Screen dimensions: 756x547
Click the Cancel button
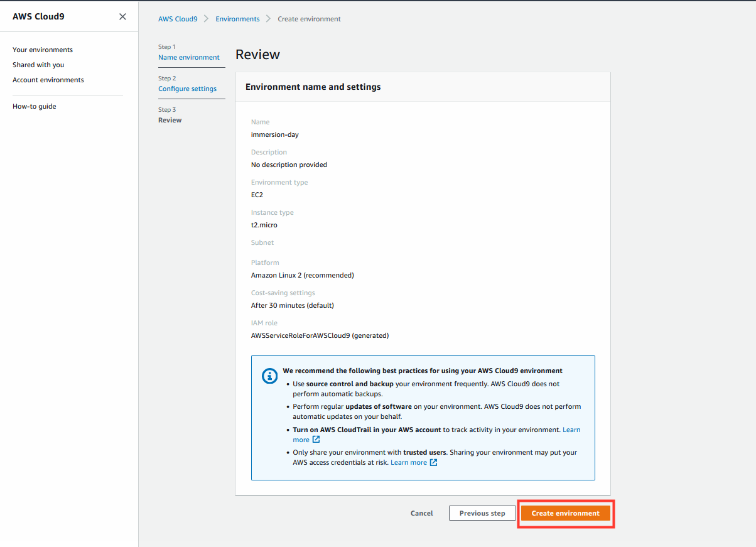(422, 513)
